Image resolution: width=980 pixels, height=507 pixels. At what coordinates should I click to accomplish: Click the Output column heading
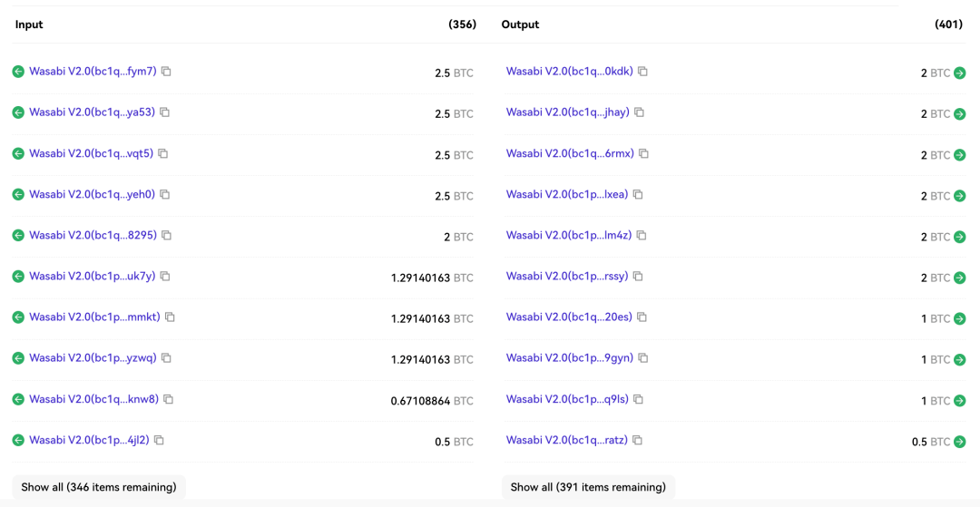[520, 24]
